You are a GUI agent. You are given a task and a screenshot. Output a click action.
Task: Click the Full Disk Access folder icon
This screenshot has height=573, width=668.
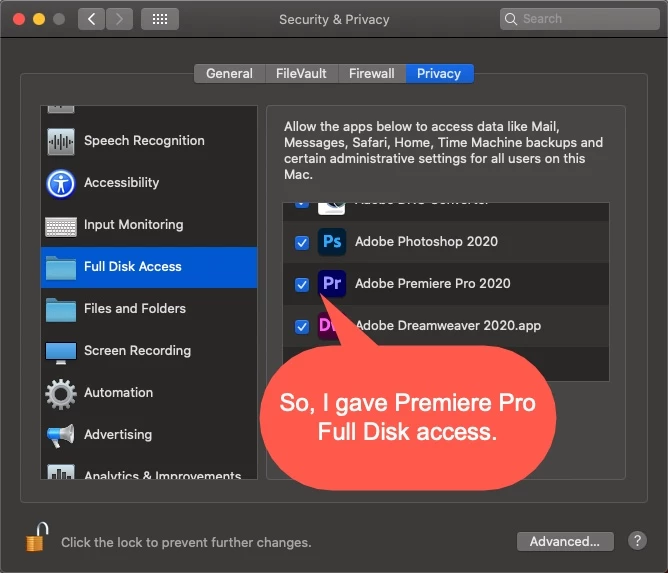(x=61, y=268)
